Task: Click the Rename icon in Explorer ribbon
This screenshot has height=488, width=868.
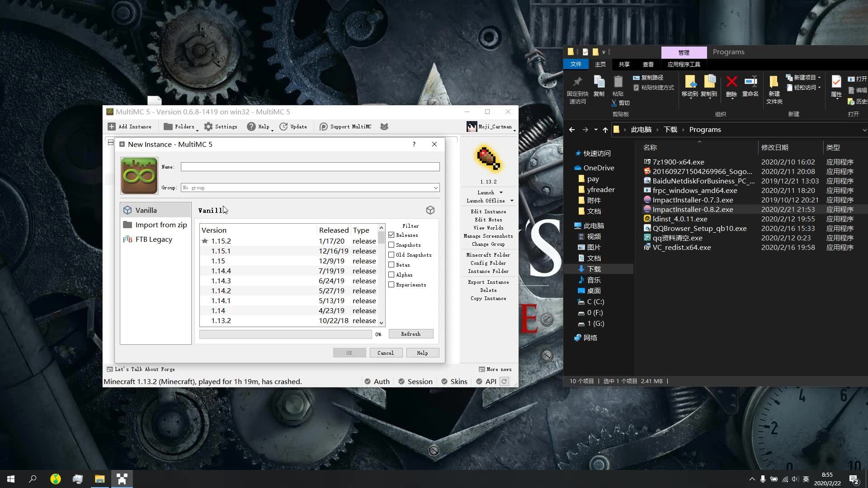Action: pyautogui.click(x=750, y=81)
